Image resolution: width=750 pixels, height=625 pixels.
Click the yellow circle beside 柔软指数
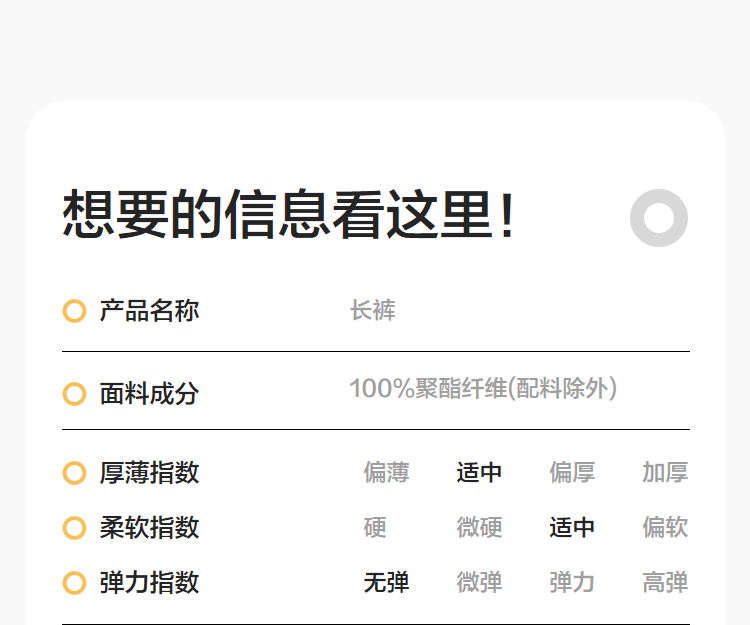pyautogui.click(x=74, y=528)
